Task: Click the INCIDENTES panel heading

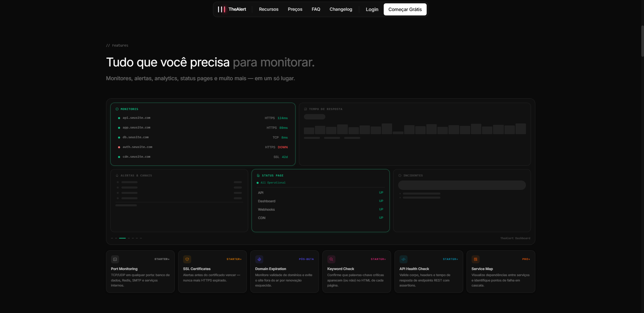Action: point(413,175)
